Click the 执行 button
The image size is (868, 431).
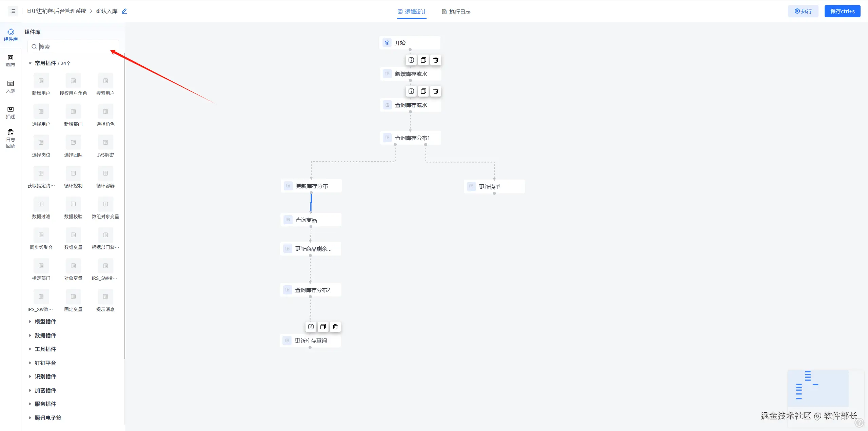(x=803, y=11)
